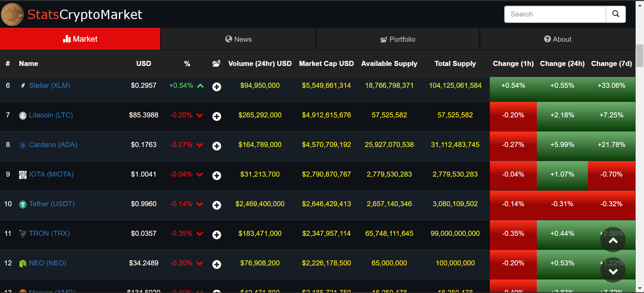Sort by the Name column header
The height and width of the screenshot is (293, 644).
pyautogui.click(x=29, y=64)
